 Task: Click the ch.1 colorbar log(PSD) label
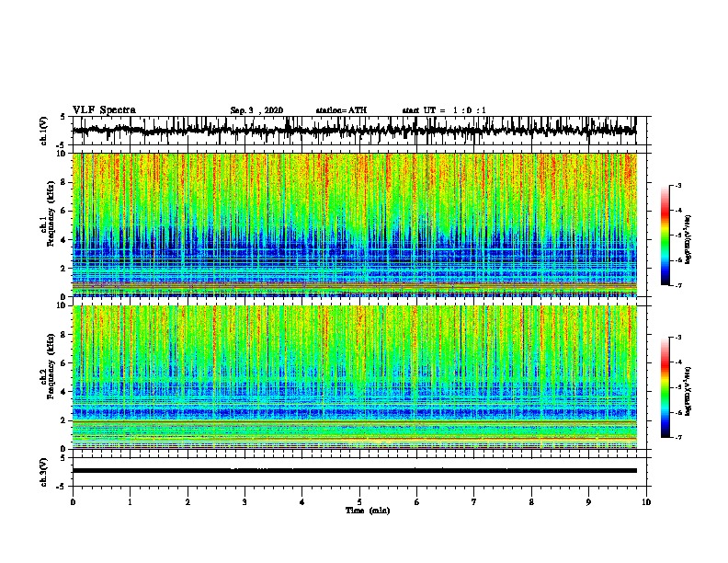click(x=688, y=239)
